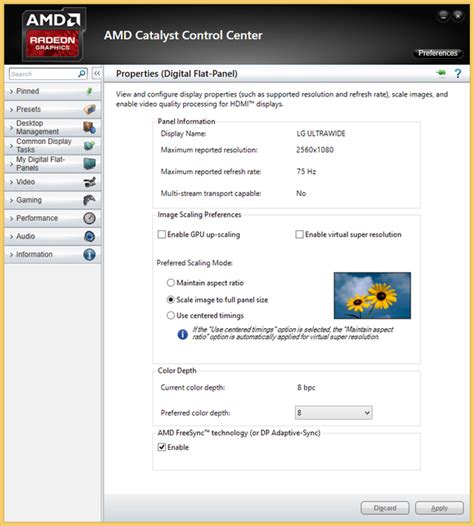Uncheck the FreeSync Enable checkbox
The width and height of the screenshot is (474, 526).
point(162,447)
